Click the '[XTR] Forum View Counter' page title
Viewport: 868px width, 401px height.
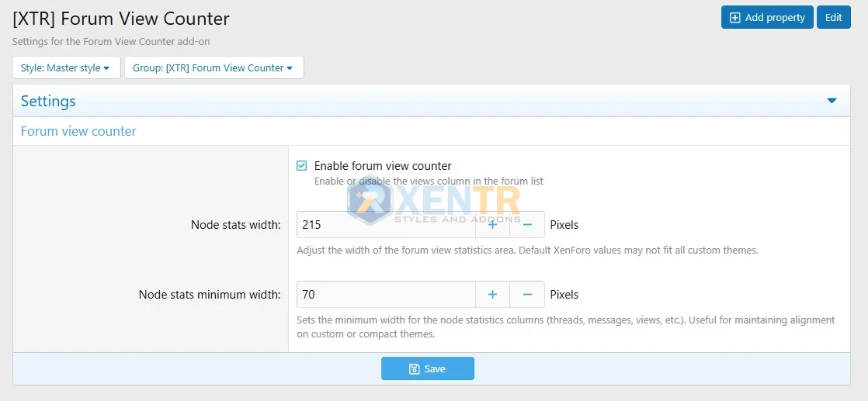tap(121, 18)
